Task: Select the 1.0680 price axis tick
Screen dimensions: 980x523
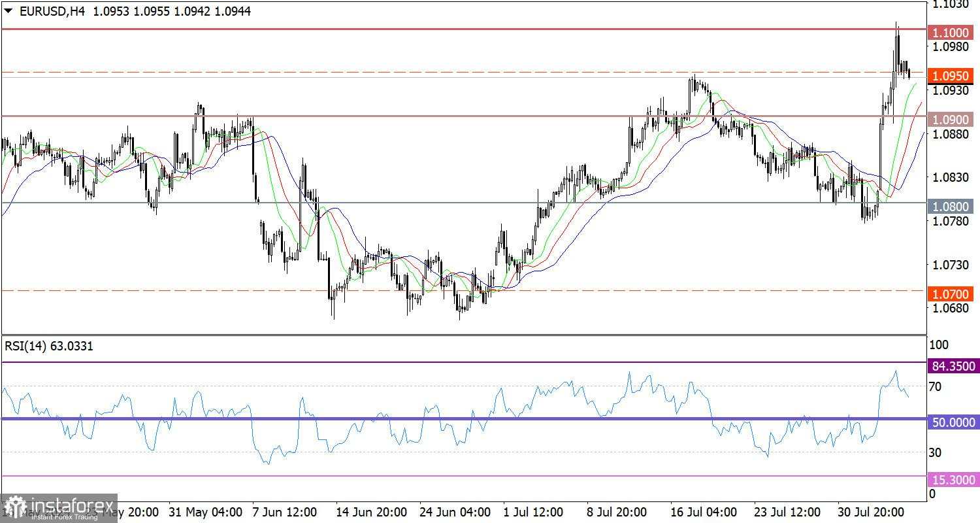Action: [x=950, y=308]
